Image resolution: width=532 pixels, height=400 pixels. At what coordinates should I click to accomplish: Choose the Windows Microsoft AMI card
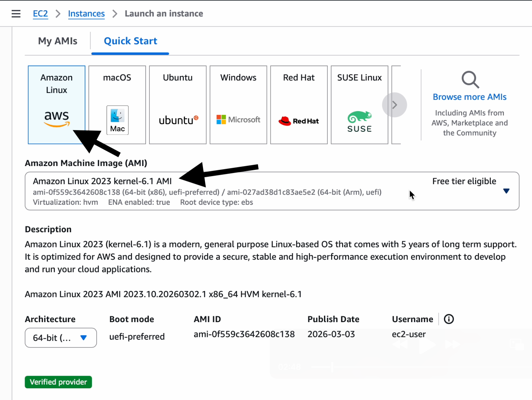pos(238,105)
